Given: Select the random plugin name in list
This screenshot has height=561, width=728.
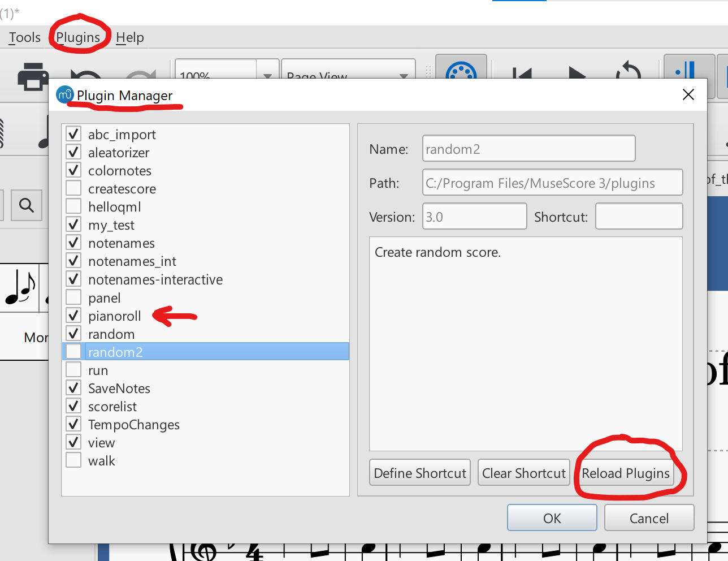Looking at the screenshot, I should (x=111, y=334).
